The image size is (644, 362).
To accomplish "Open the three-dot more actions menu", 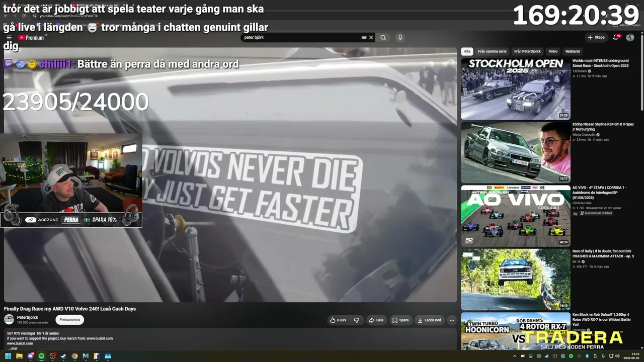I will click(x=452, y=320).
